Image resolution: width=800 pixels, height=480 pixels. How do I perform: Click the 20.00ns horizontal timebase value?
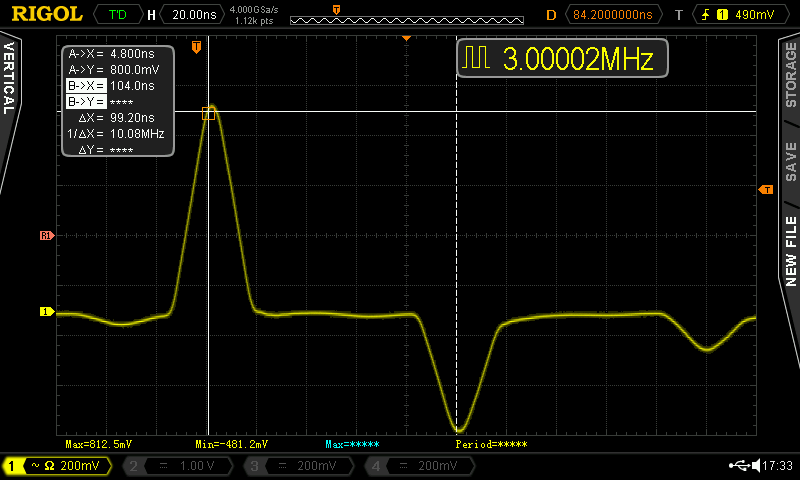click(194, 14)
